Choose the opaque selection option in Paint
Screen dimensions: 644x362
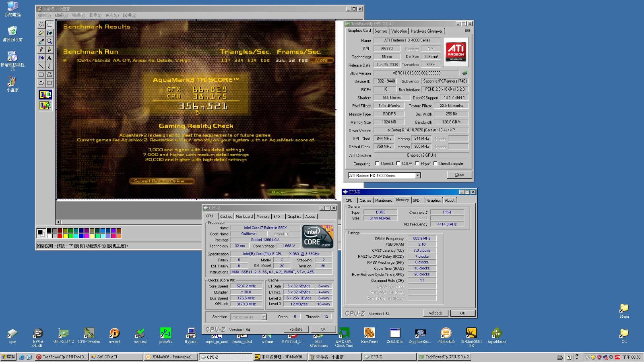[45, 95]
